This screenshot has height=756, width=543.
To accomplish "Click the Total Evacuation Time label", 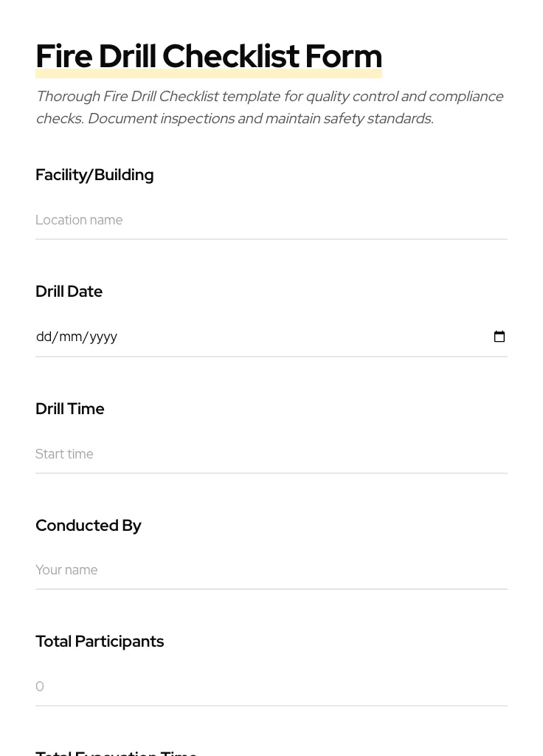I will (x=116, y=752).
